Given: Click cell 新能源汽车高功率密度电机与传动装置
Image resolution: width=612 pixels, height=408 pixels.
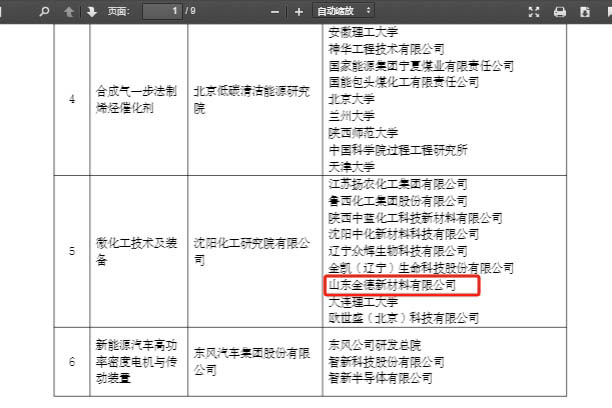Looking at the screenshot, I should (x=139, y=362).
